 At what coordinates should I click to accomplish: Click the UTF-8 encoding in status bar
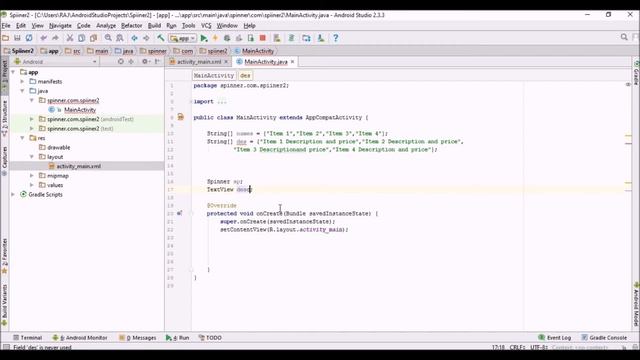pyautogui.click(x=539, y=347)
